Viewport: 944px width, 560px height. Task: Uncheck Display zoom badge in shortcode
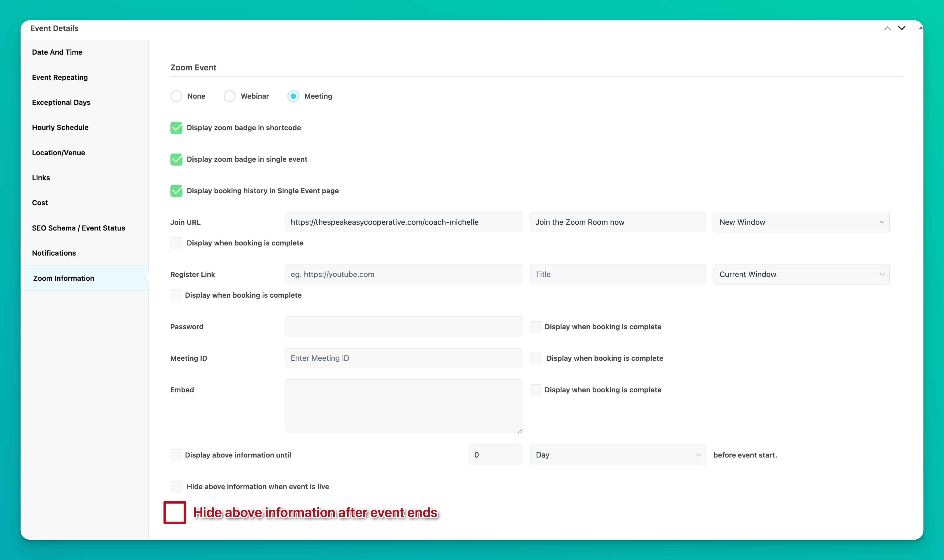point(176,128)
